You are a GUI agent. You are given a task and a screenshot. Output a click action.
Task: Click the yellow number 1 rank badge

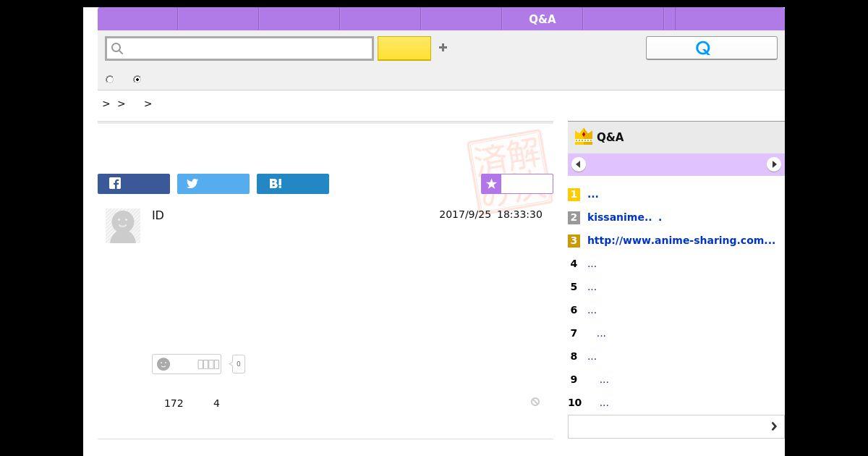point(574,194)
